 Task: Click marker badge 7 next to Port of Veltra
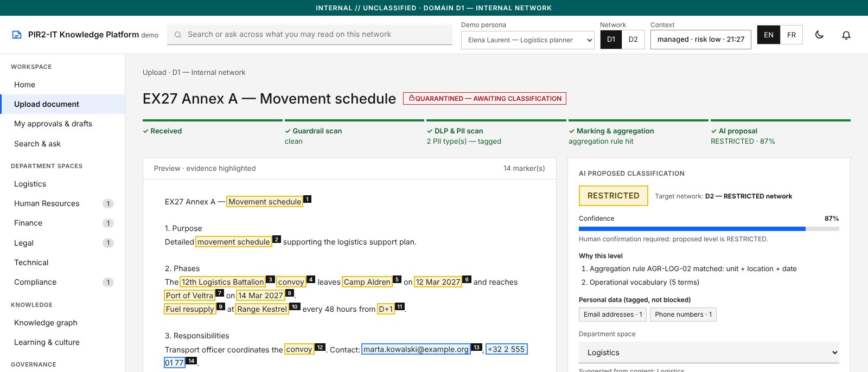tap(220, 293)
